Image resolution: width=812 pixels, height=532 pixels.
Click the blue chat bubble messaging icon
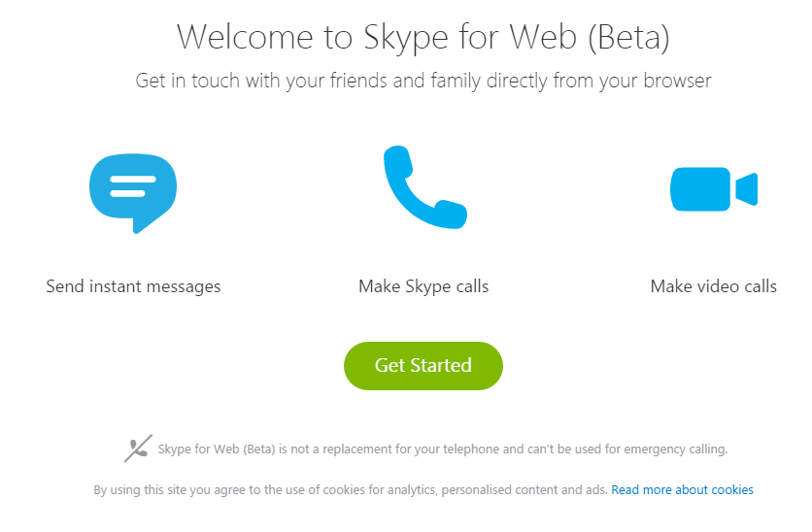[133, 193]
